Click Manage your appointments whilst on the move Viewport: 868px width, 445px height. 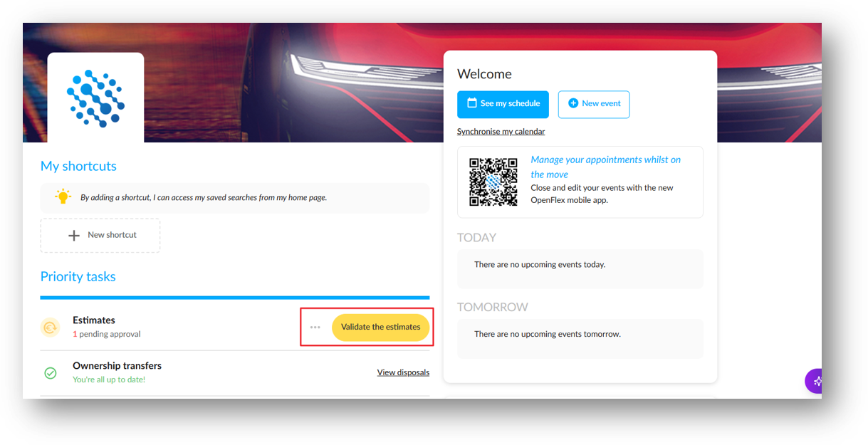pyautogui.click(x=605, y=167)
